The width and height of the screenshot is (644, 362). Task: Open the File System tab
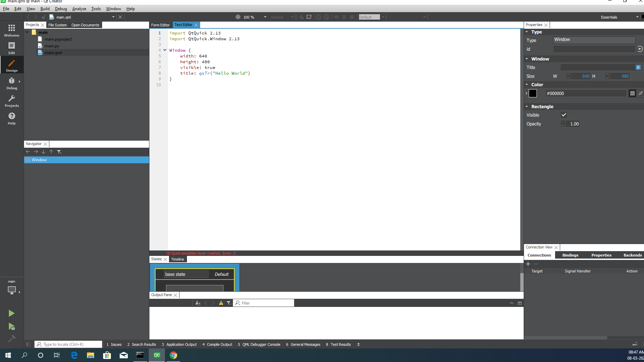[x=57, y=25]
